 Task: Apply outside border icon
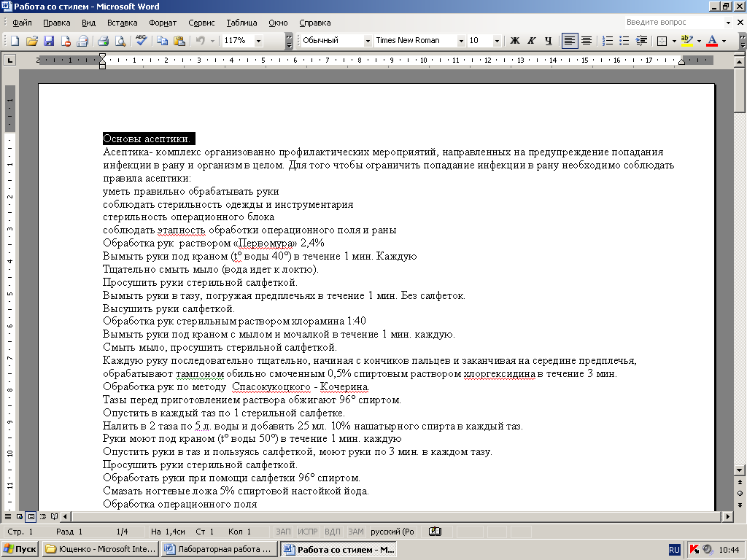(662, 41)
